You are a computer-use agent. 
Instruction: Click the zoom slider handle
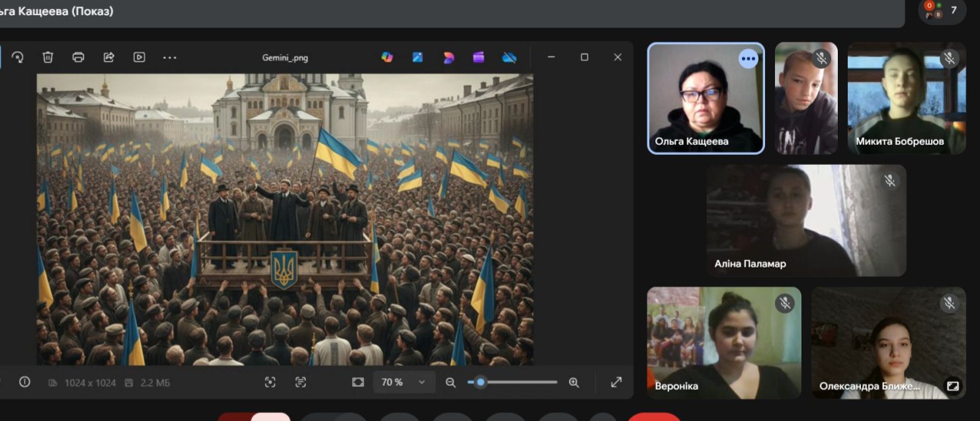pos(481,382)
